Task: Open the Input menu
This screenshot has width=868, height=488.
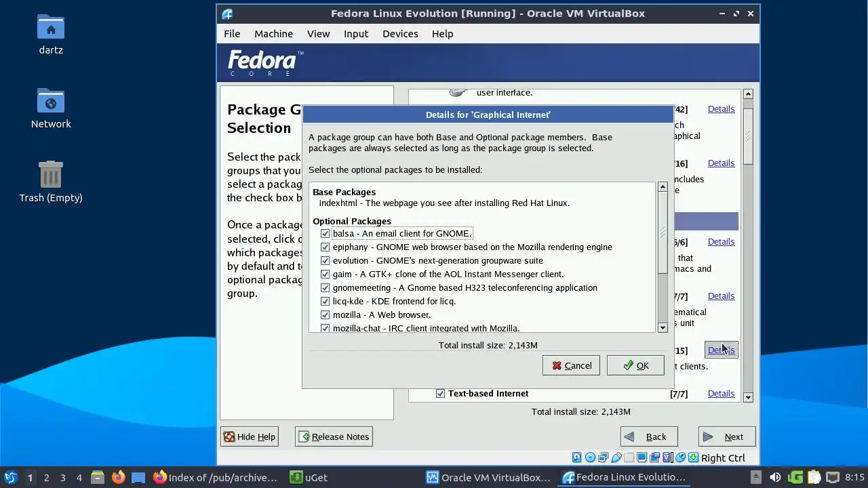Action: click(356, 34)
